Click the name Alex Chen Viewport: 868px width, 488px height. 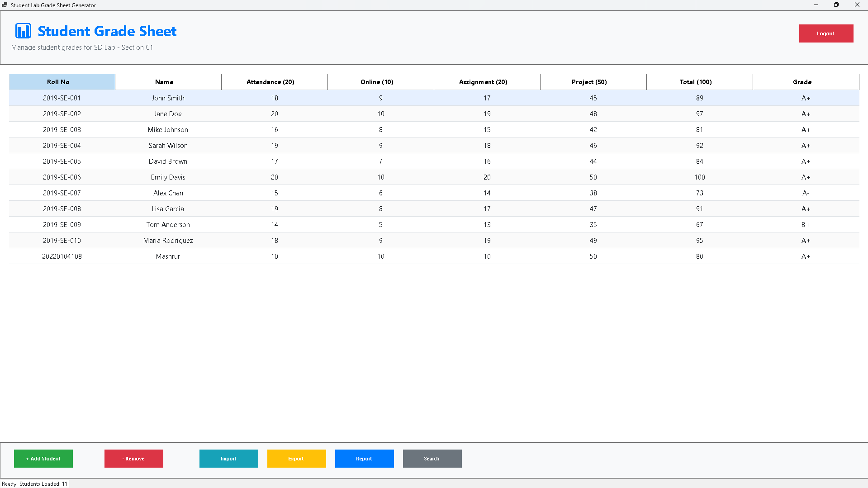pos(168,193)
